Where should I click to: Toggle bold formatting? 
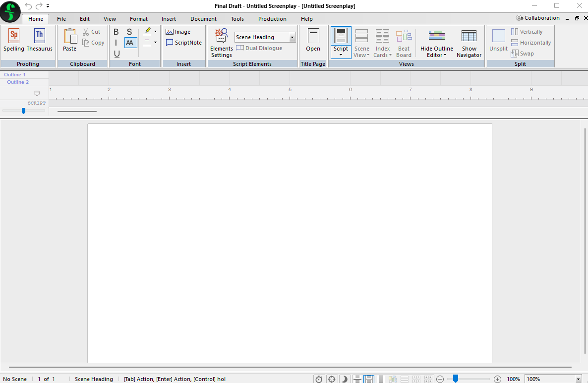point(116,32)
